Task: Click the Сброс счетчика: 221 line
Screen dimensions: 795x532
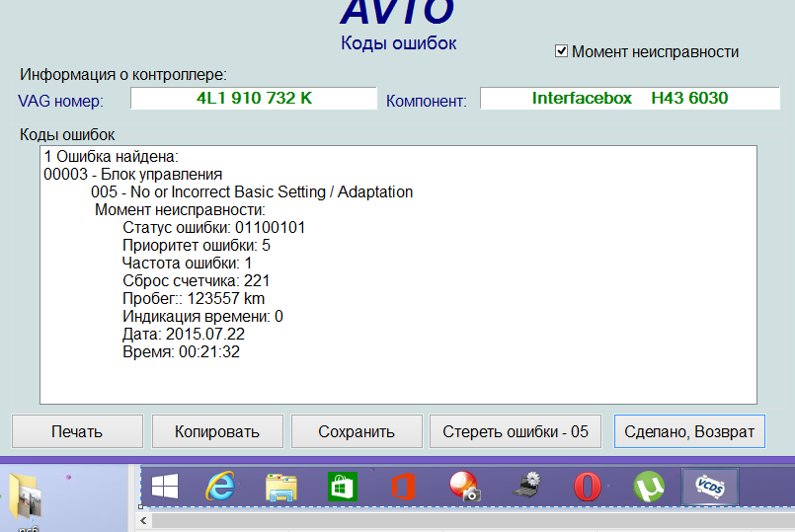Action: [x=196, y=280]
